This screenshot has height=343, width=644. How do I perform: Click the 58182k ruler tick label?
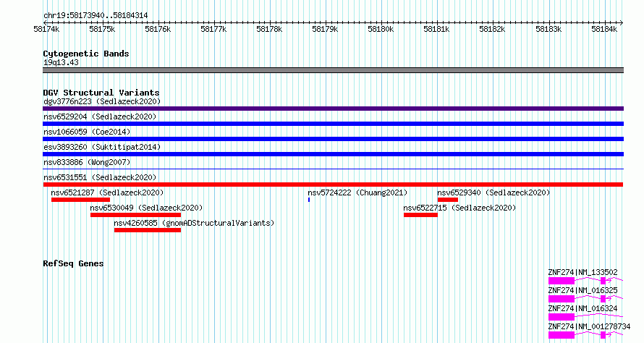pyautogui.click(x=492, y=29)
